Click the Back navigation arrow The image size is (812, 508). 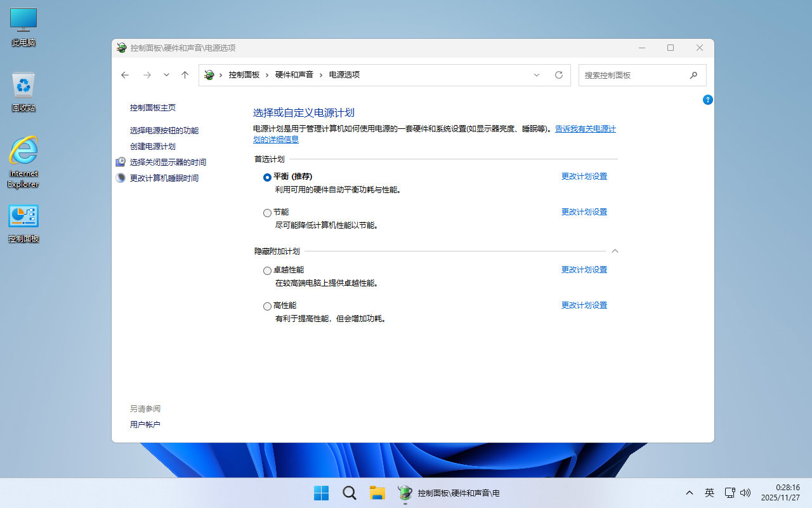(125, 75)
